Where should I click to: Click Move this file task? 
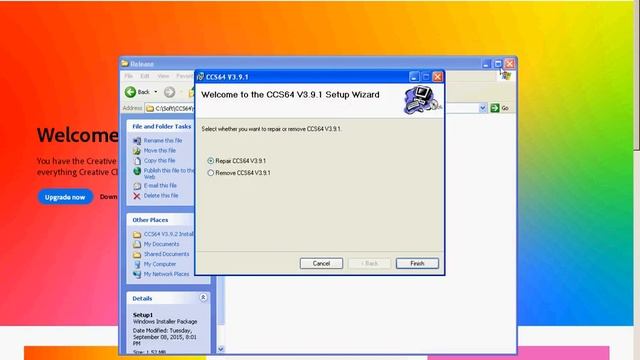(160, 151)
